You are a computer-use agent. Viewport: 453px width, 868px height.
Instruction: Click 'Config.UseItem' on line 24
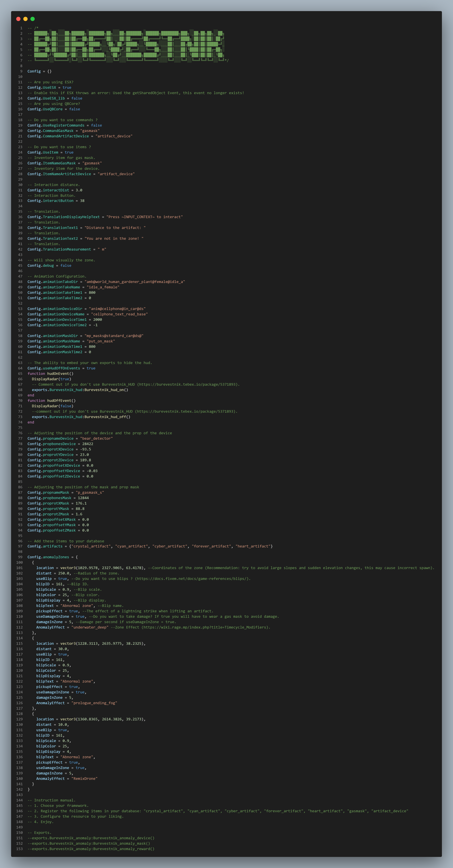(43, 152)
